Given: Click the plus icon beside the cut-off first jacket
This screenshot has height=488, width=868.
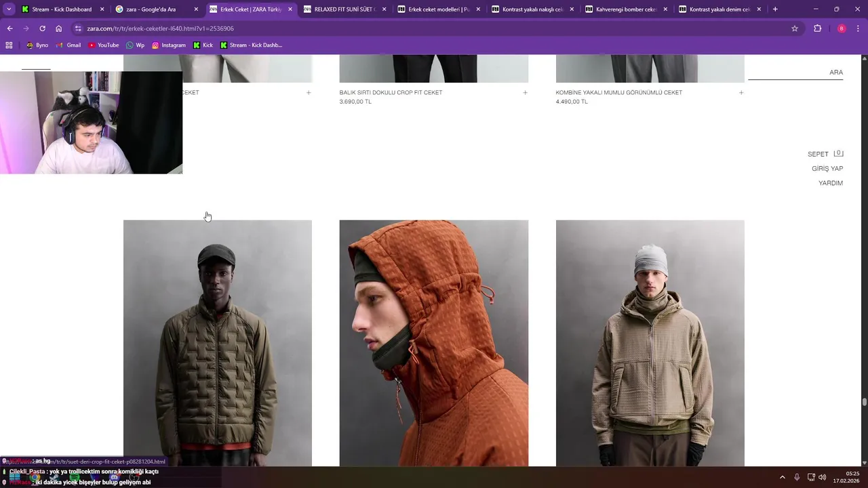Looking at the screenshot, I should [x=309, y=93].
